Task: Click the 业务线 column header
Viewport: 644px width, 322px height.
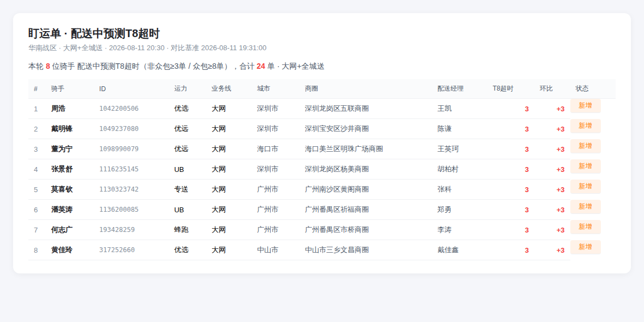Action: (x=222, y=89)
